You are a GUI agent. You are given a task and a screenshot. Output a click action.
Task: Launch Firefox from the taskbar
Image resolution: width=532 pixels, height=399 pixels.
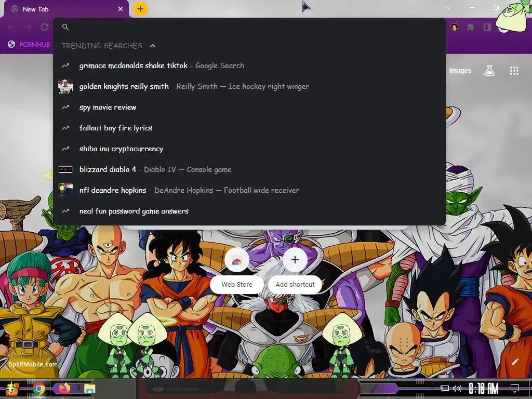64,389
